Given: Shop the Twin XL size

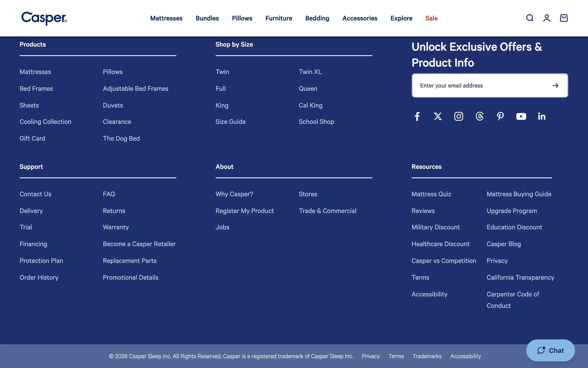Looking at the screenshot, I should click(310, 72).
